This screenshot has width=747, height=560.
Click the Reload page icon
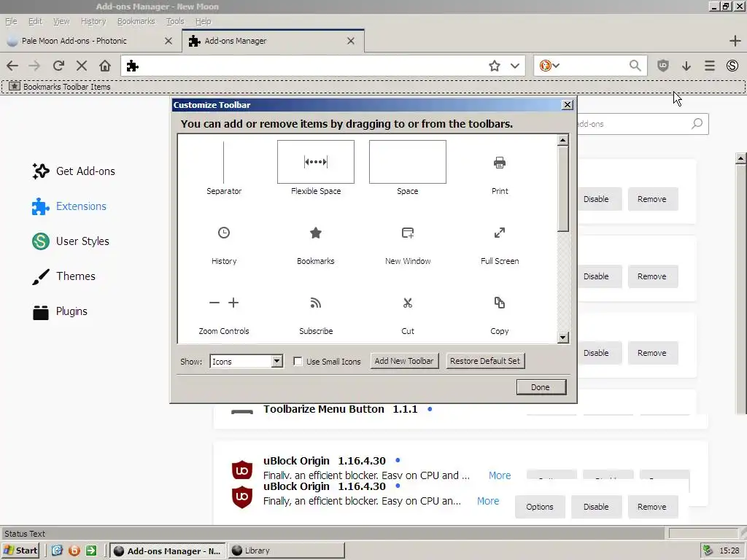point(58,66)
